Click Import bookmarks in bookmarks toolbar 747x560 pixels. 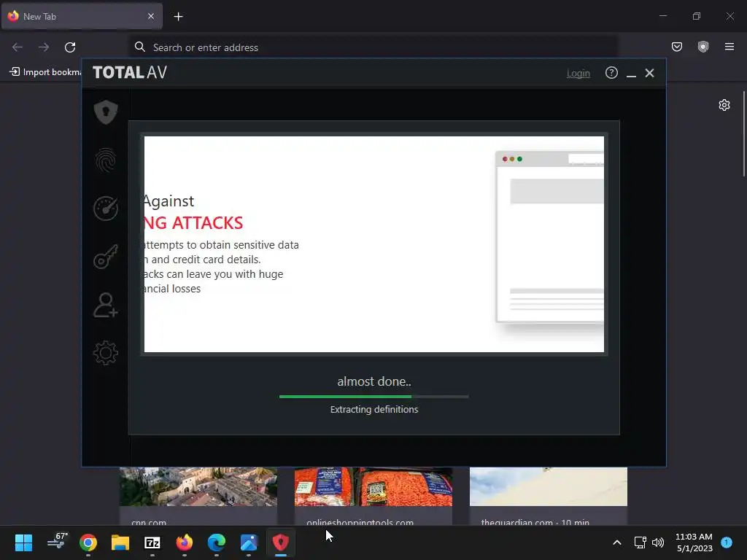pyautogui.click(x=45, y=72)
